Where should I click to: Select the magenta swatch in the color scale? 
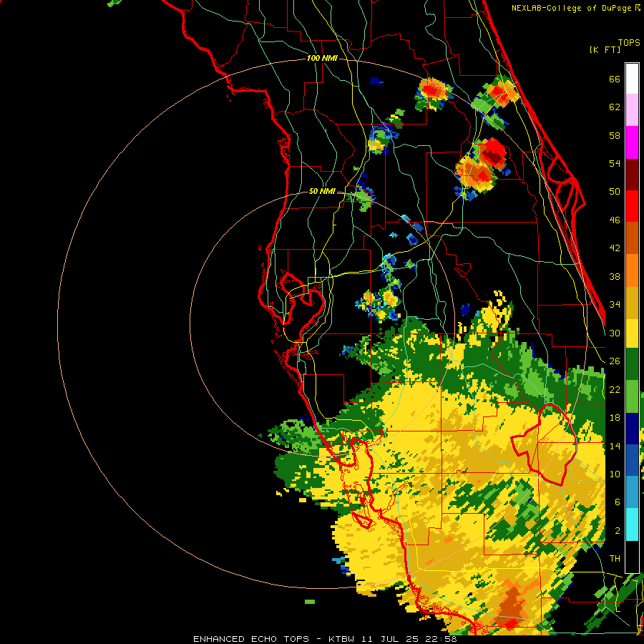(x=632, y=142)
